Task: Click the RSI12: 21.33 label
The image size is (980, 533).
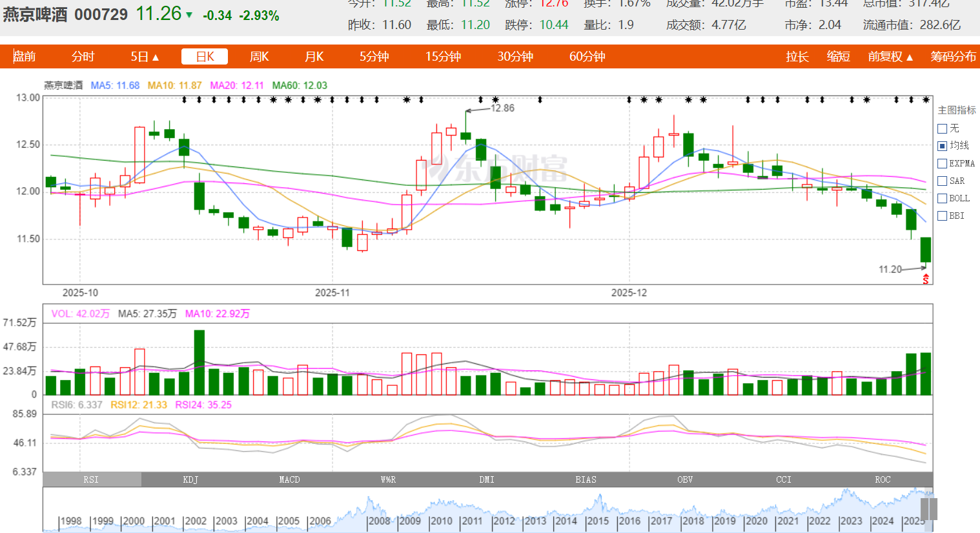Action: [139, 405]
